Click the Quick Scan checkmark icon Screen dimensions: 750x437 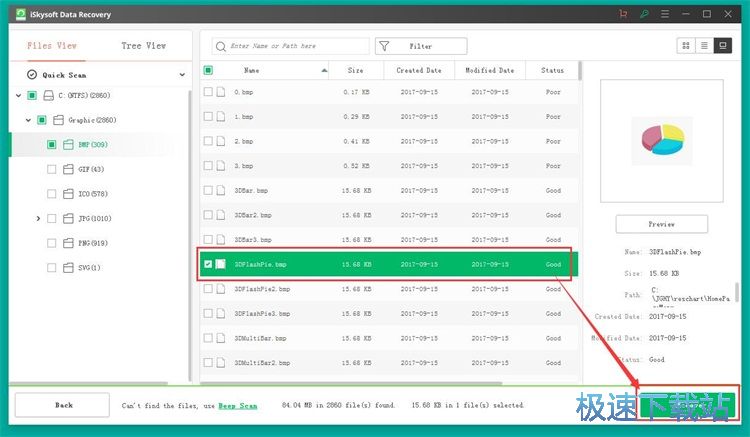click(32, 75)
